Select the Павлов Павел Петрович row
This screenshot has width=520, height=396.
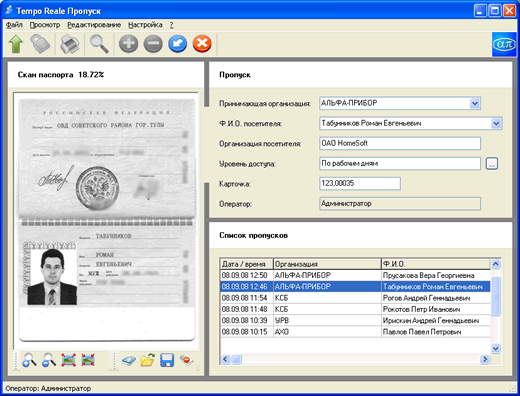point(355,332)
